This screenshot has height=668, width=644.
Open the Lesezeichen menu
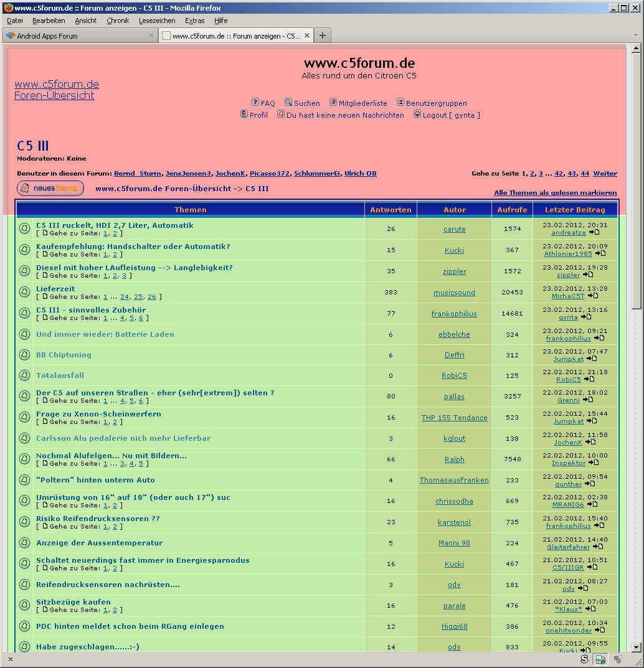click(x=157, y=21)
